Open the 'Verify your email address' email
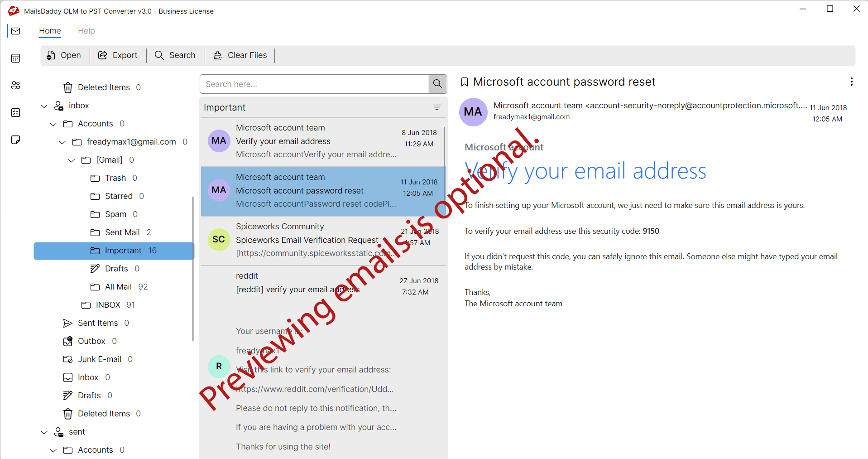Image resolution: width=868 pixels, height=459 pixels. click(323, 142)
